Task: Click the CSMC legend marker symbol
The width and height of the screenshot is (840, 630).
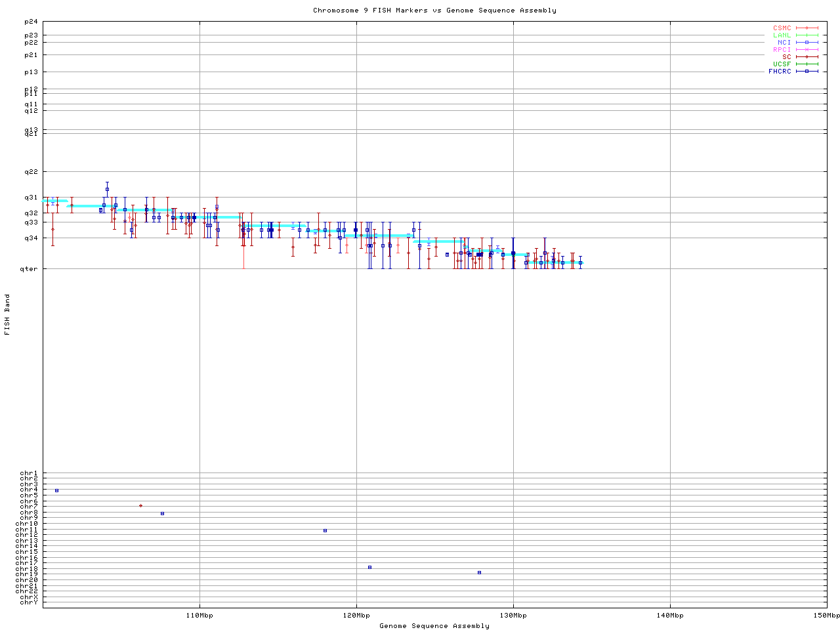Action: click(807, 28)
